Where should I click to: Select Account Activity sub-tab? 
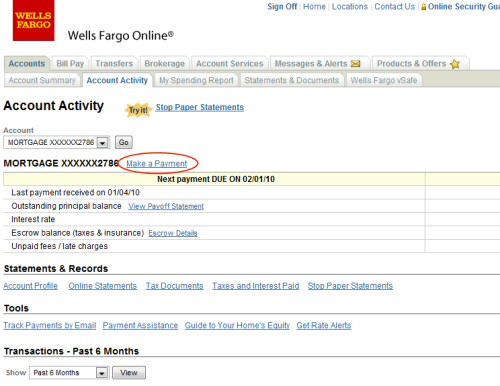(x=117, y=80)
